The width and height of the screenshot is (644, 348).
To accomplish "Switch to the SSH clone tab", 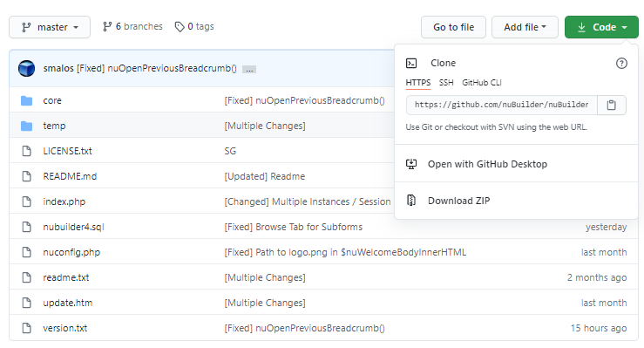I will coord(446,83).
